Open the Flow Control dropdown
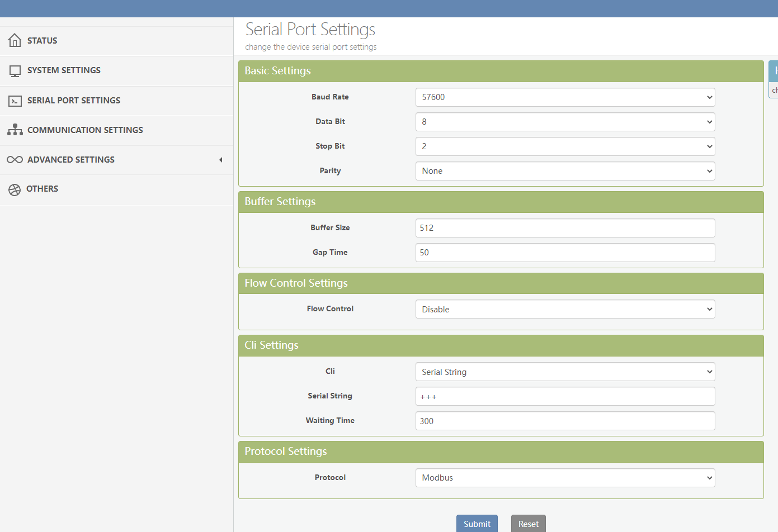778x532 pixels. click(x=565, y=310)
